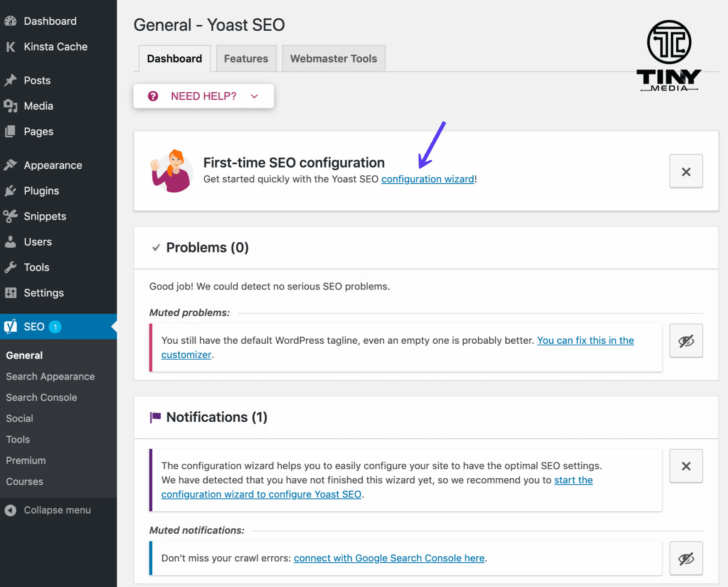The image size is (728, 587).
Task: Click the Tools wrench icon
Action: (11, 268)
